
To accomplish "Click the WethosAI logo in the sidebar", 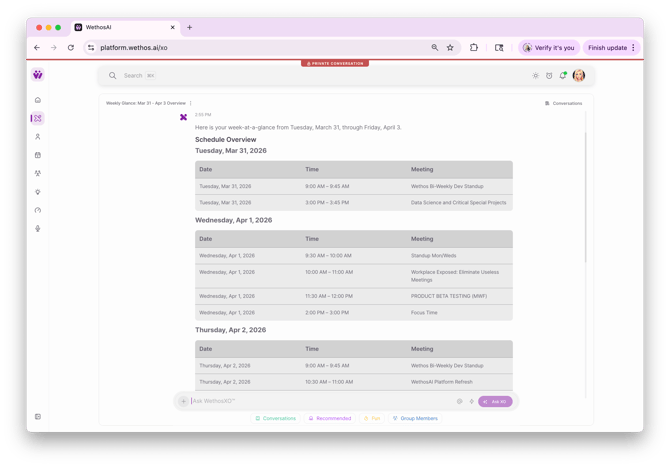I will click(x=38, y=75).
